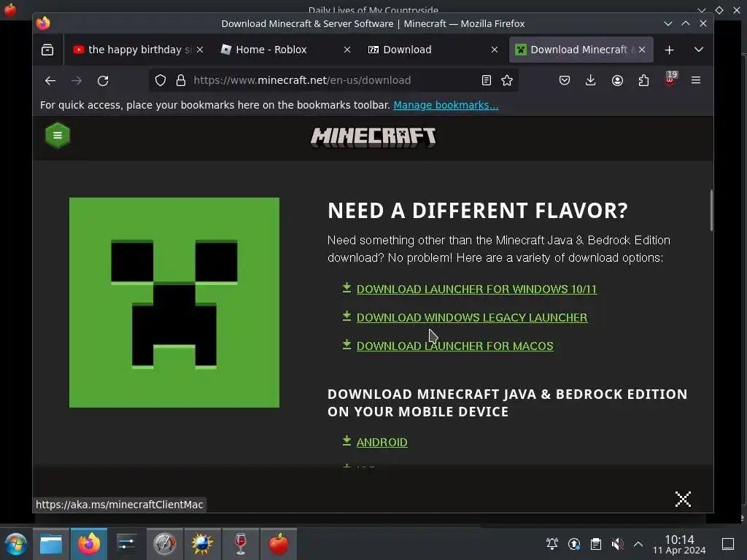Open clock showing 10:14
Image resolution: width=747 pixels, height=560 pixels.
(x=679, y=544)
